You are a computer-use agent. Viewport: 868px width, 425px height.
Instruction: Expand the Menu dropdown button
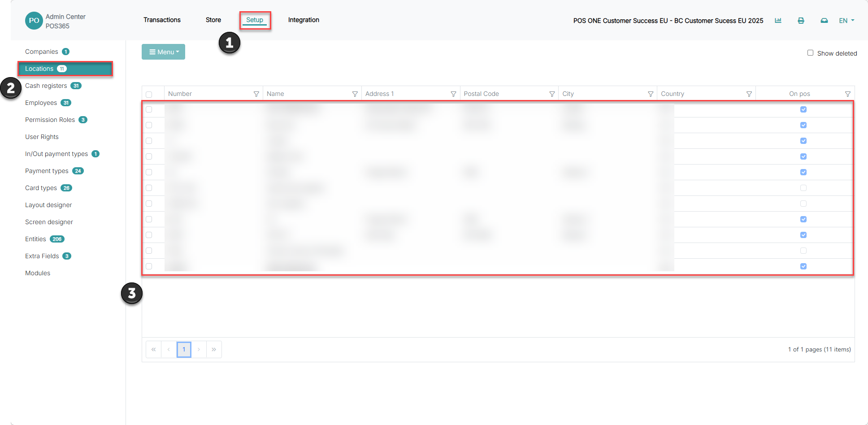coord(164,52)
